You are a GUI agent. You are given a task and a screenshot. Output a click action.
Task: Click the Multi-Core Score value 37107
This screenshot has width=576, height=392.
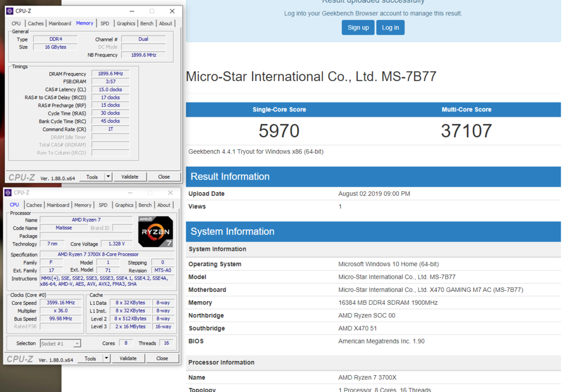[x=466, y=131]
